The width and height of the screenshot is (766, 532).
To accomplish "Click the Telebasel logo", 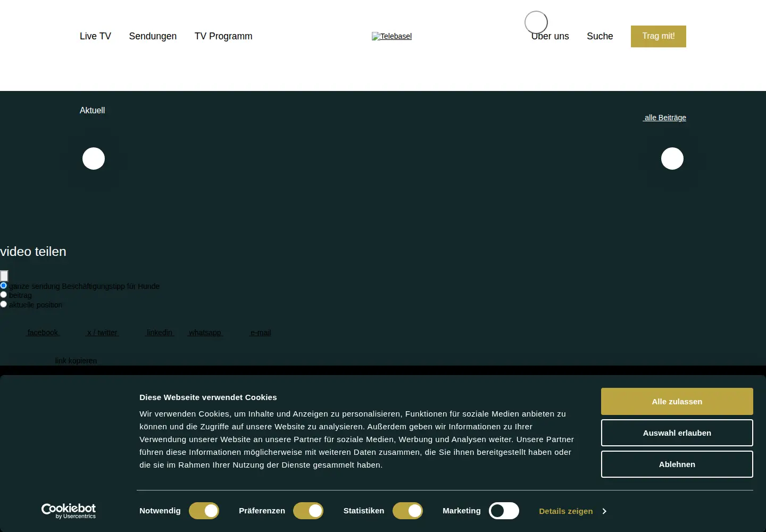I will click(x=392, y=36).
